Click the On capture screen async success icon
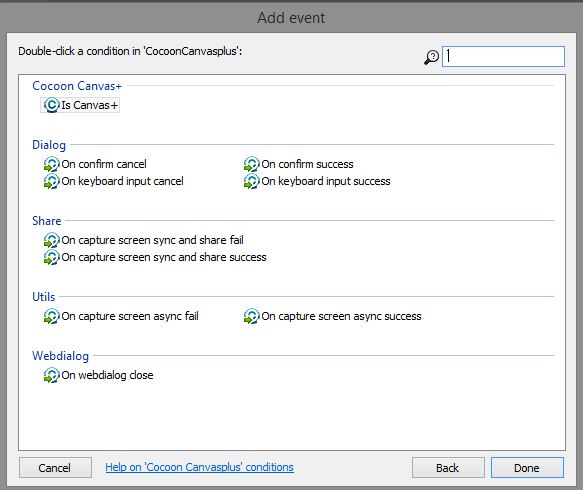Image resolution: width=583 pixels, height=490 pixels. pos(251,316)
